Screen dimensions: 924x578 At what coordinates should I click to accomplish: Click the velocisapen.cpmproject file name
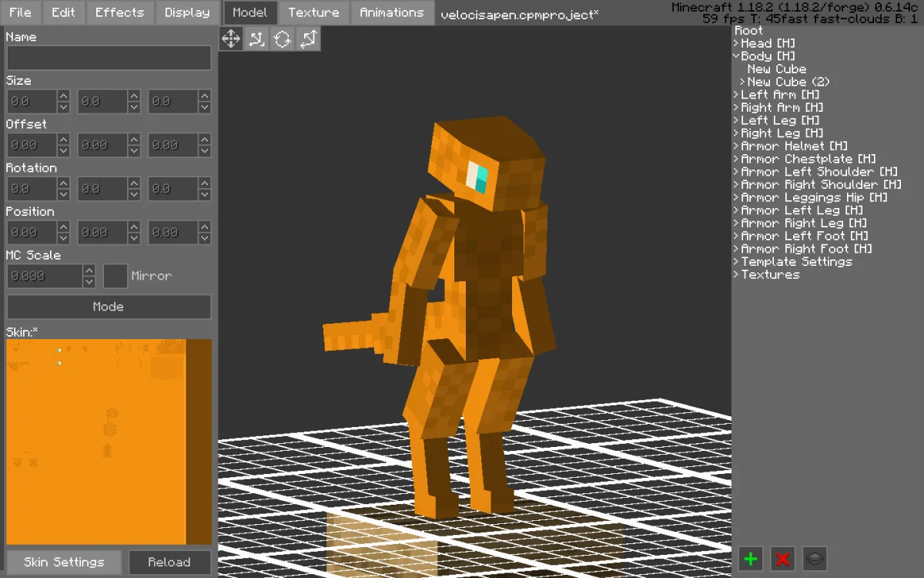[x=520, y=15]
